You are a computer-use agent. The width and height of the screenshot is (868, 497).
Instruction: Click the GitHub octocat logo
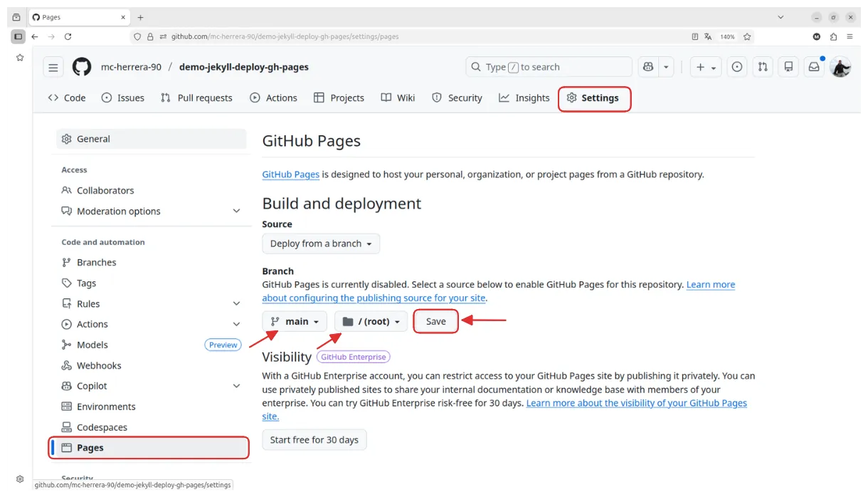coord(82,66)
